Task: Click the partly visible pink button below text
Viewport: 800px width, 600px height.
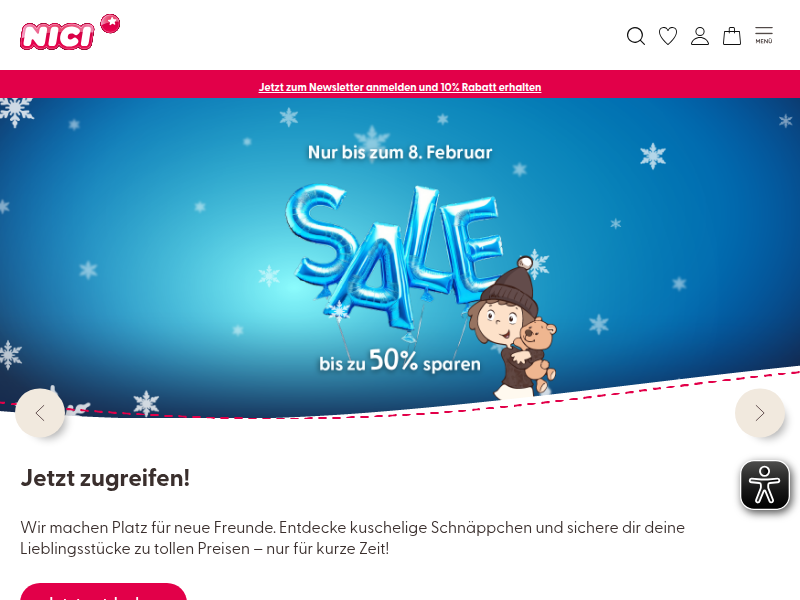Action: (x=104, y=592)
